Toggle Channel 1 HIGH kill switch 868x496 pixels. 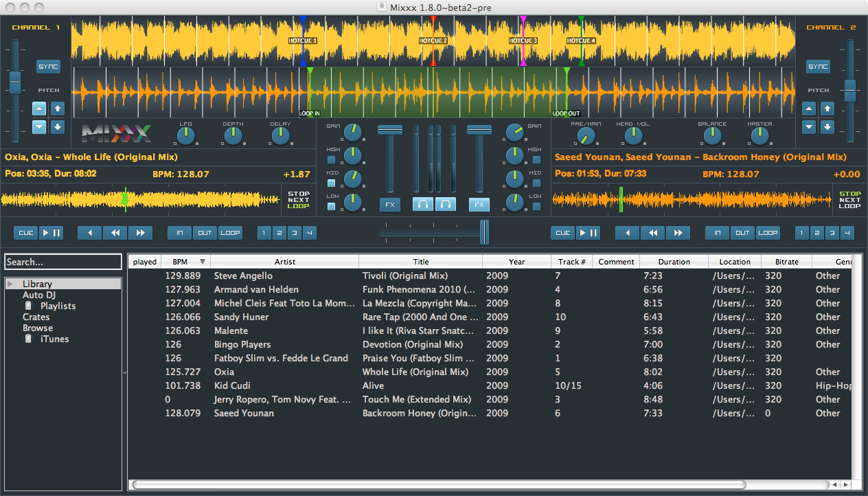tap(332, 160)
